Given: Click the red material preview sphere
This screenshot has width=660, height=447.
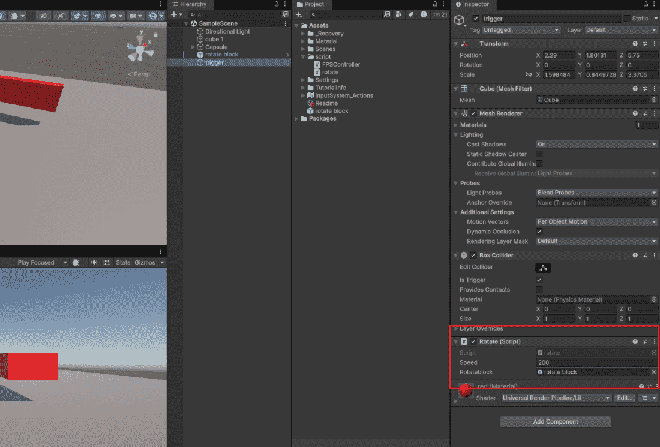Looking at the screenshot, I should (x=466, y=391).
